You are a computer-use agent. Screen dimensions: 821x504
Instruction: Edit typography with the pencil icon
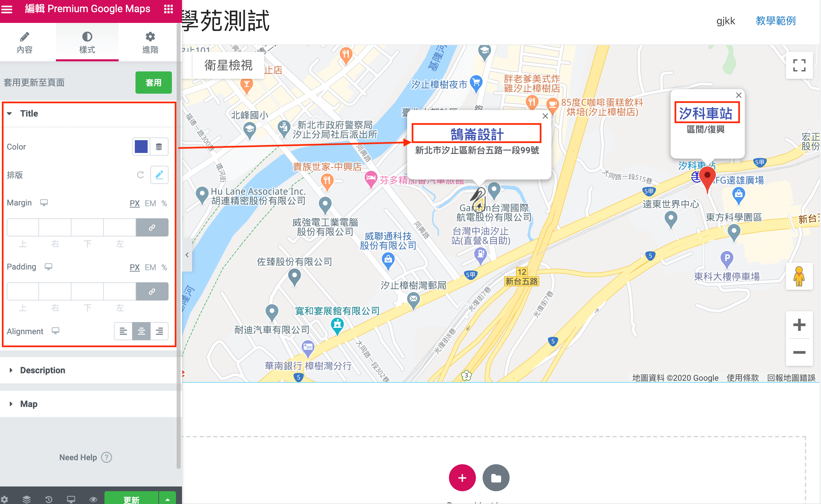point(159,175)
